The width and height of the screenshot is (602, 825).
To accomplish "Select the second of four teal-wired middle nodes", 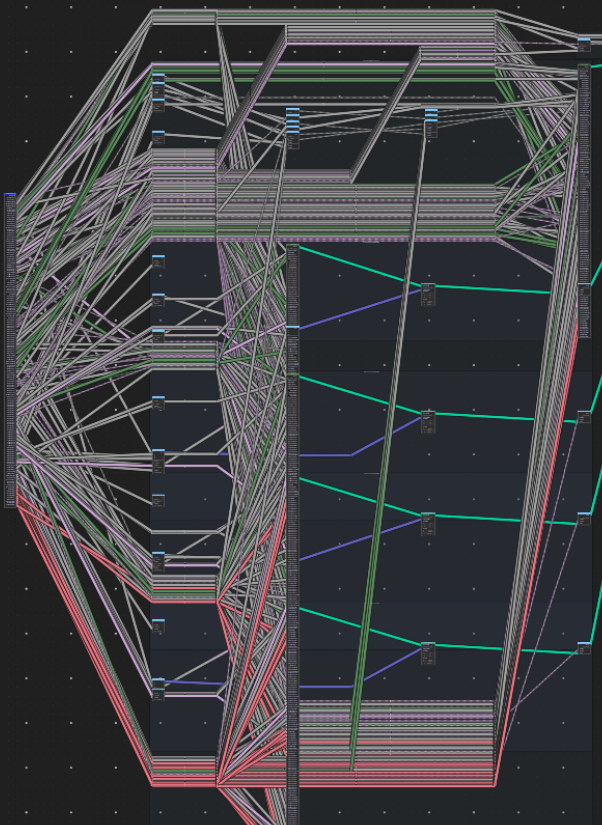I will click(x=428, y=422).
